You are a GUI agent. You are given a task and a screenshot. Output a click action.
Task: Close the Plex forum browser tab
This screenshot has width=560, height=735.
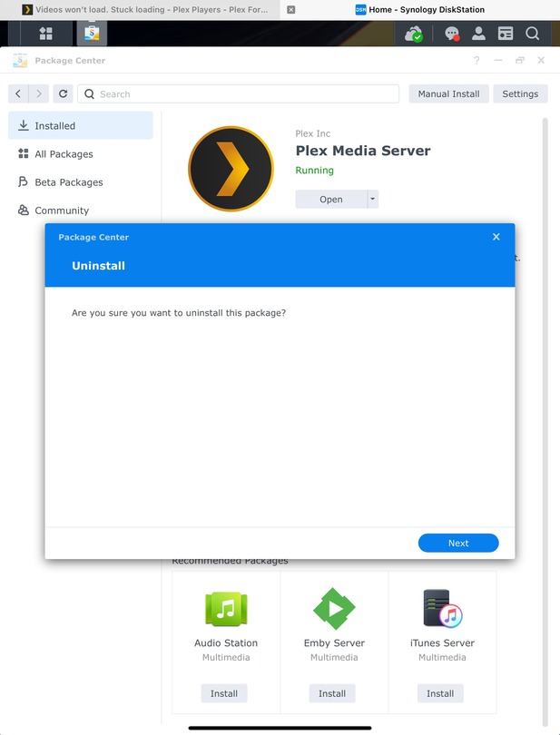290,9
